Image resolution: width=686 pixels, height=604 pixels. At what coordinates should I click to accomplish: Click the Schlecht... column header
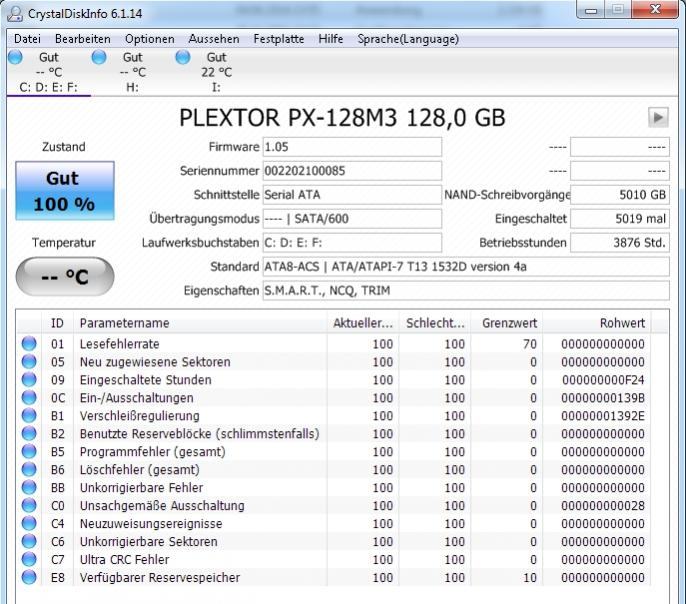click(x=435, y=323)
